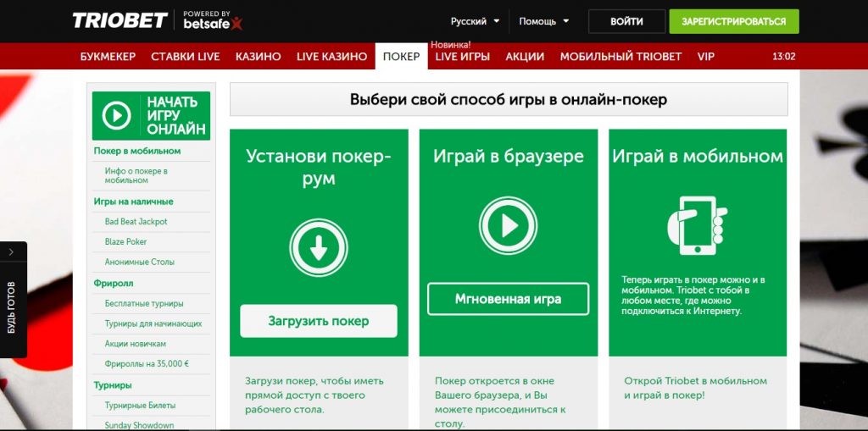Viewport: 868px width, 431px height.
Task: Expand the Будь готов side panel arrow
Action: (x=11, y=252)
